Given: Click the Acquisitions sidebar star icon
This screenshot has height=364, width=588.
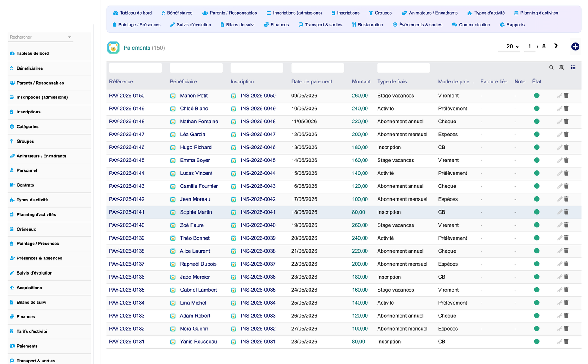Looking at the screenshot, I should point(12,288).
